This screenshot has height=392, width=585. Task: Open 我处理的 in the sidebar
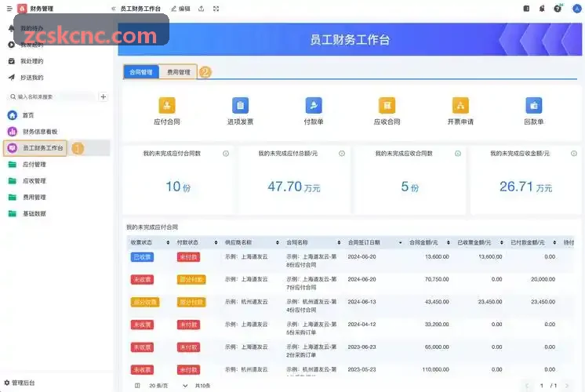(31, 61)
